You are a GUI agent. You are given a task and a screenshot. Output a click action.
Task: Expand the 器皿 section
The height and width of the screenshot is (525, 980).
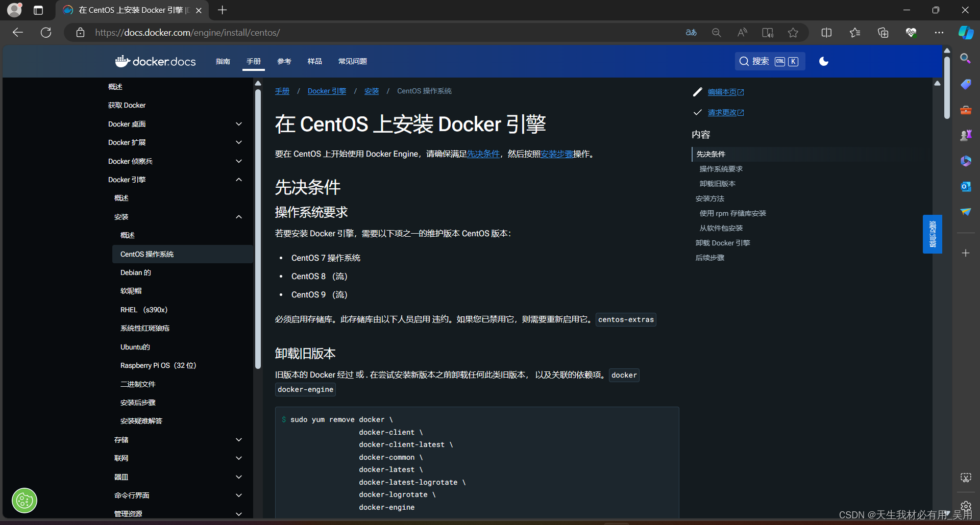tap(238, 477)
